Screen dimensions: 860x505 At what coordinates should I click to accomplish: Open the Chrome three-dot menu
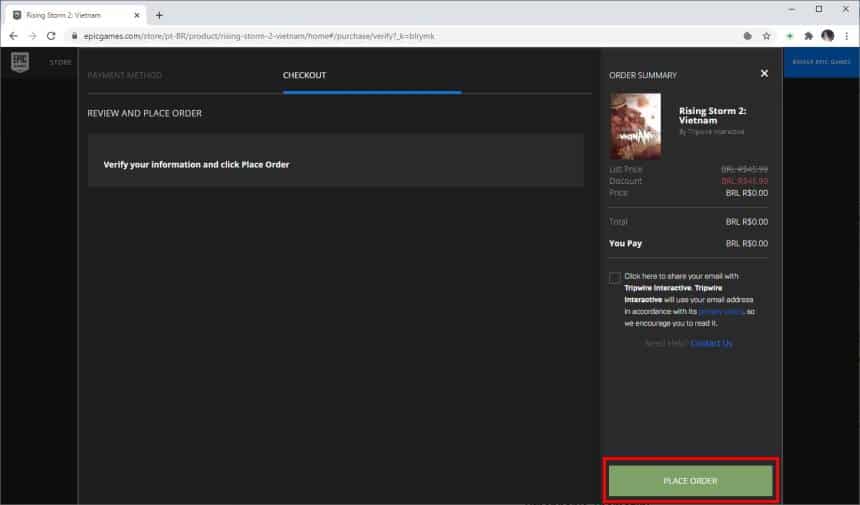coord(847,36)
